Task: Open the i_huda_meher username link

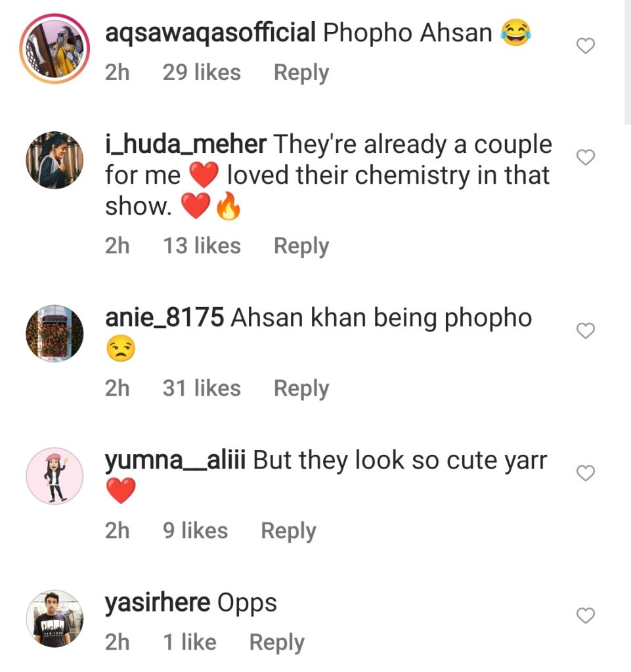Action: point(186,144)
